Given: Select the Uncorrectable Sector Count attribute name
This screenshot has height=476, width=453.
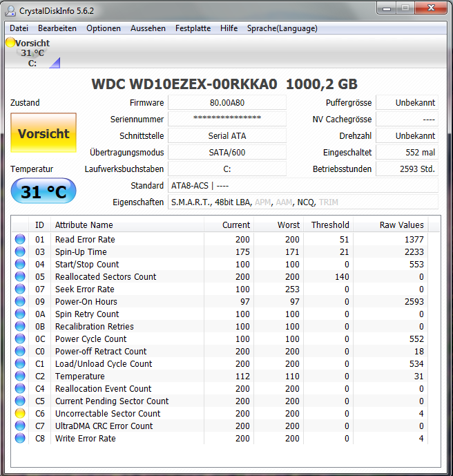Looking at the screenshot, I should point(108,413).
